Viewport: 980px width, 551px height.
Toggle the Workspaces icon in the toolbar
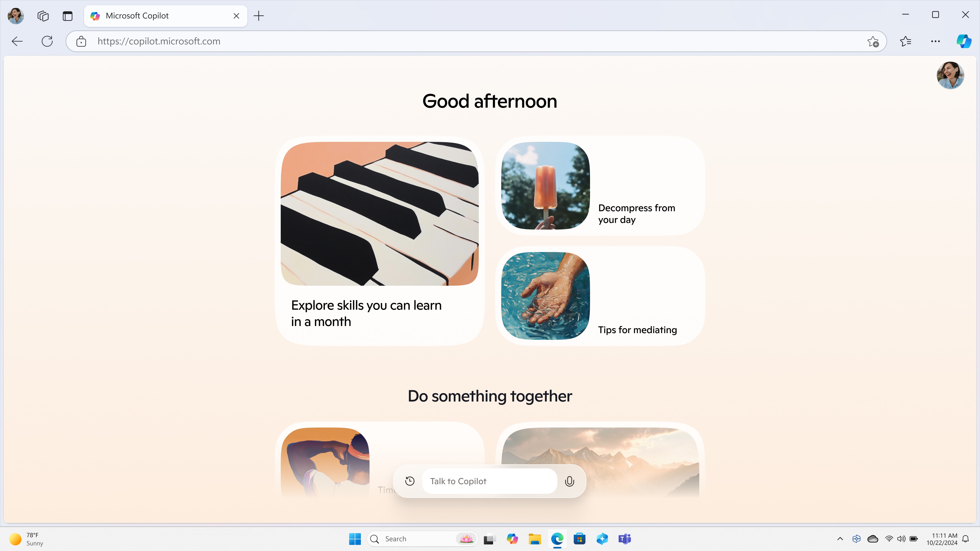[42, 16]
